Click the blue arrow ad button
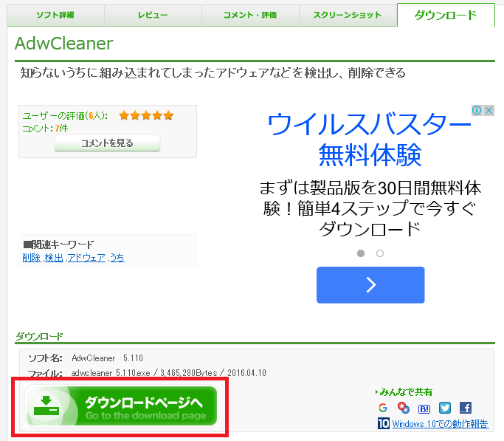504x441 pixels. [x=370, y=284]
